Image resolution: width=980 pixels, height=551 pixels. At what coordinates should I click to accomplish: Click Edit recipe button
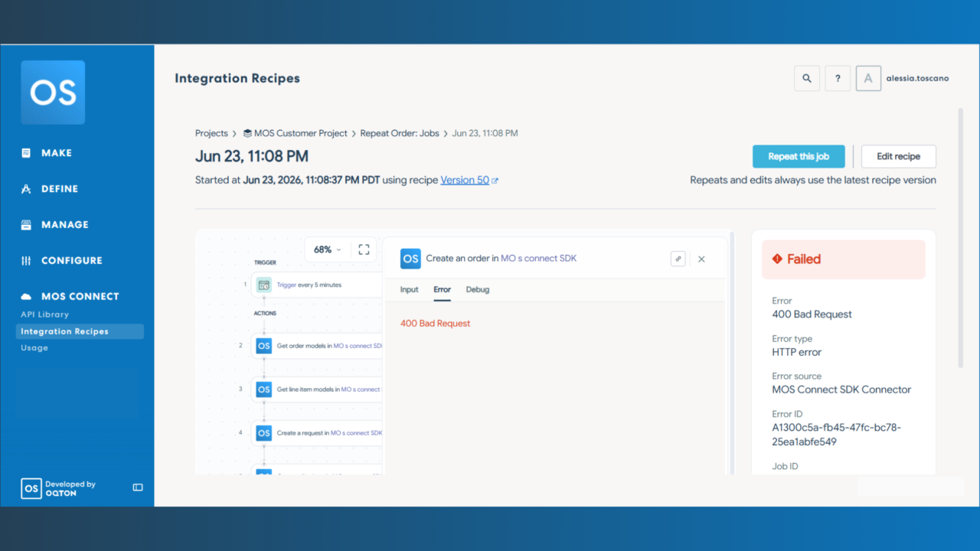(898, 156)
